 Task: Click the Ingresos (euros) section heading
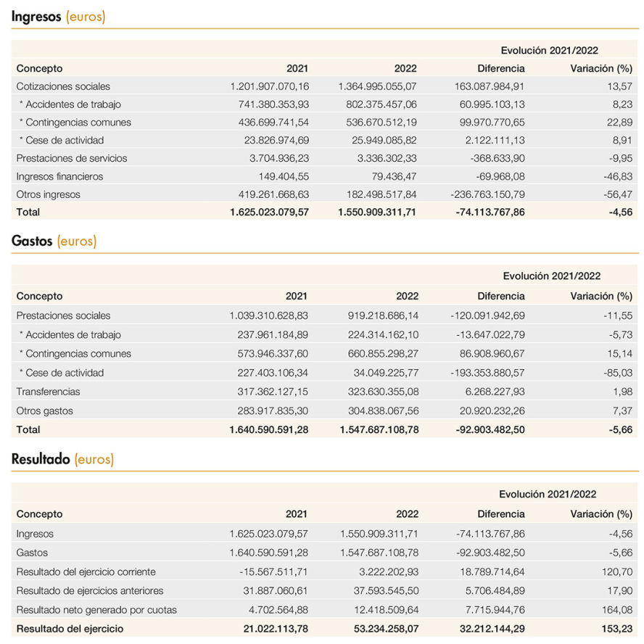tap(58, 17)
